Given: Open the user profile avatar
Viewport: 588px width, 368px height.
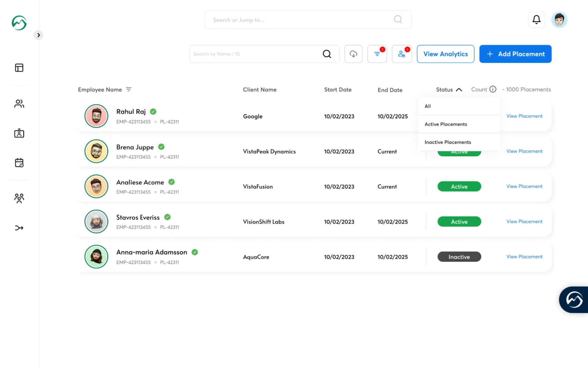Looking at the screenshot, I should 559,19.
